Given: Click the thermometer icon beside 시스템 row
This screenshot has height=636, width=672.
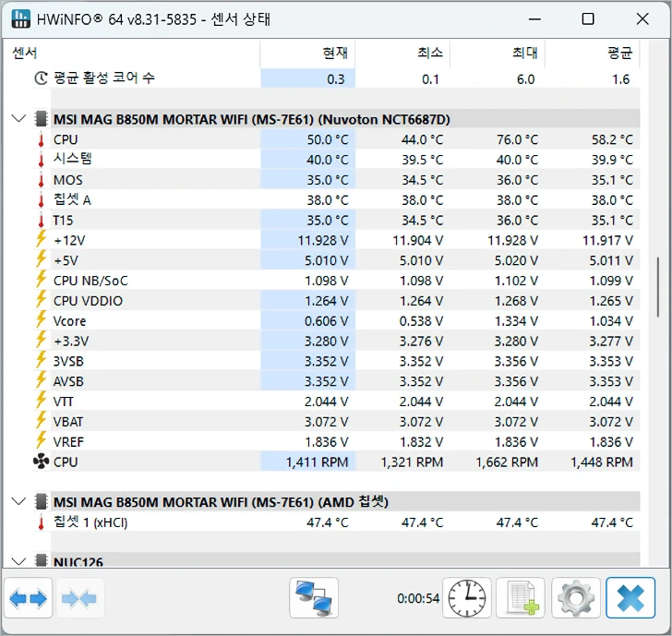Looking at the screenshot, I should 42,160.
